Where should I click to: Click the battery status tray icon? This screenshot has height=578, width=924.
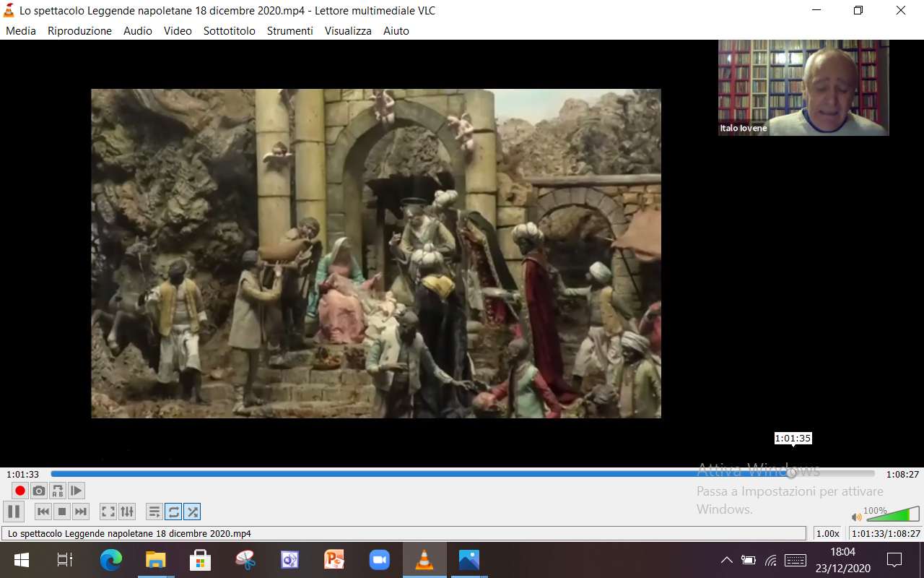pyautogui.click(x=749, y=560)
